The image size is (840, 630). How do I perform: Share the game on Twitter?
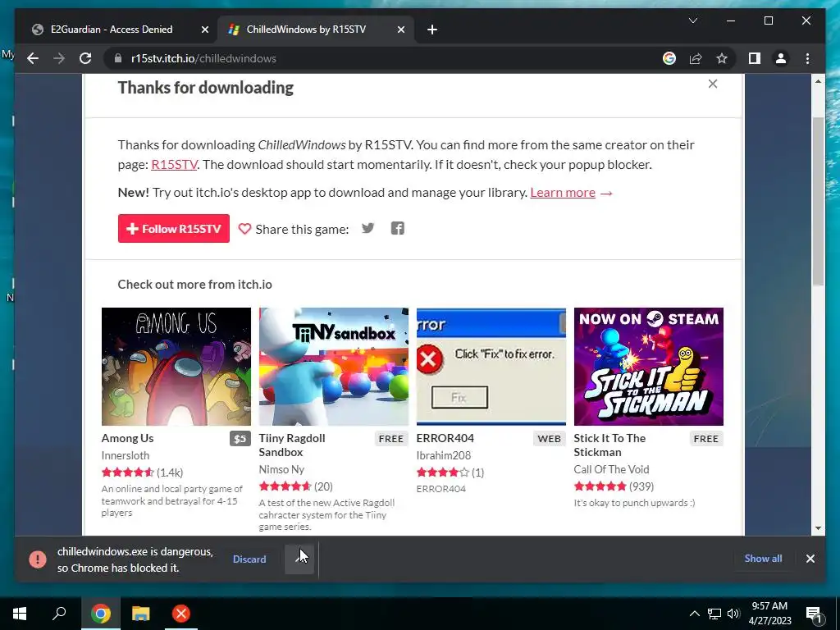(x=367, y=228)
